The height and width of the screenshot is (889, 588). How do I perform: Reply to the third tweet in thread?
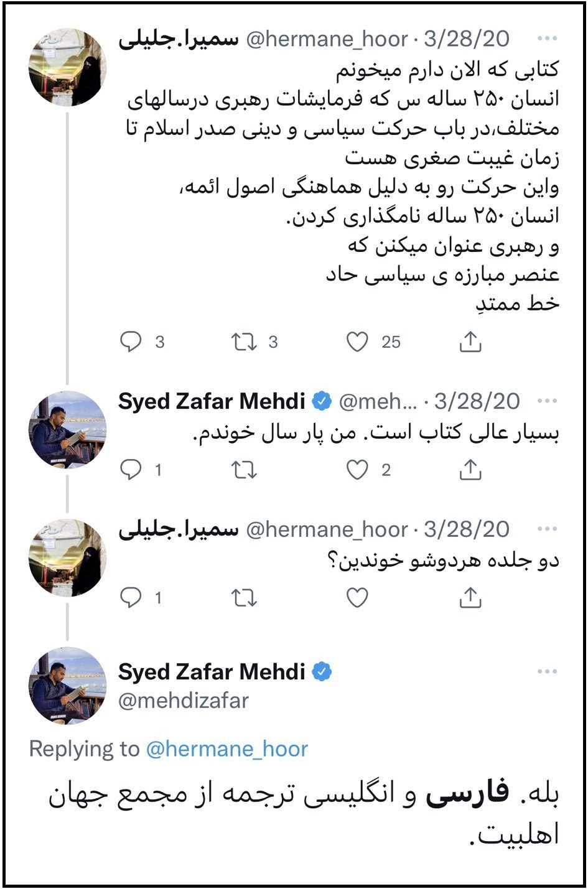tap(131, 598)
